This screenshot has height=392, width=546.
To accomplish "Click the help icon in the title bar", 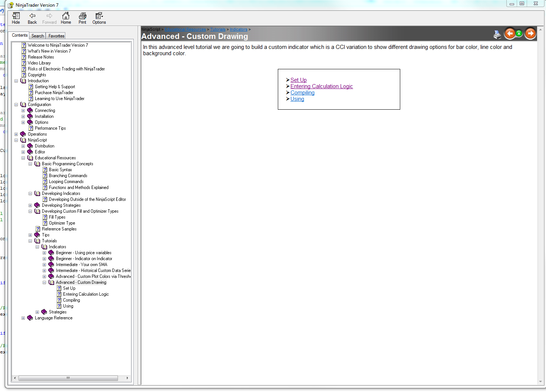I will point(11,5).
